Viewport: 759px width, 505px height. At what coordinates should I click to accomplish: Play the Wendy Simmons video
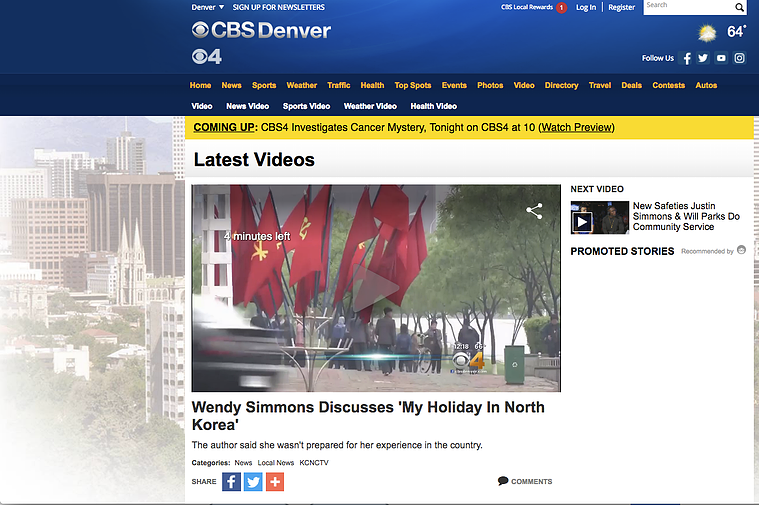376,288
